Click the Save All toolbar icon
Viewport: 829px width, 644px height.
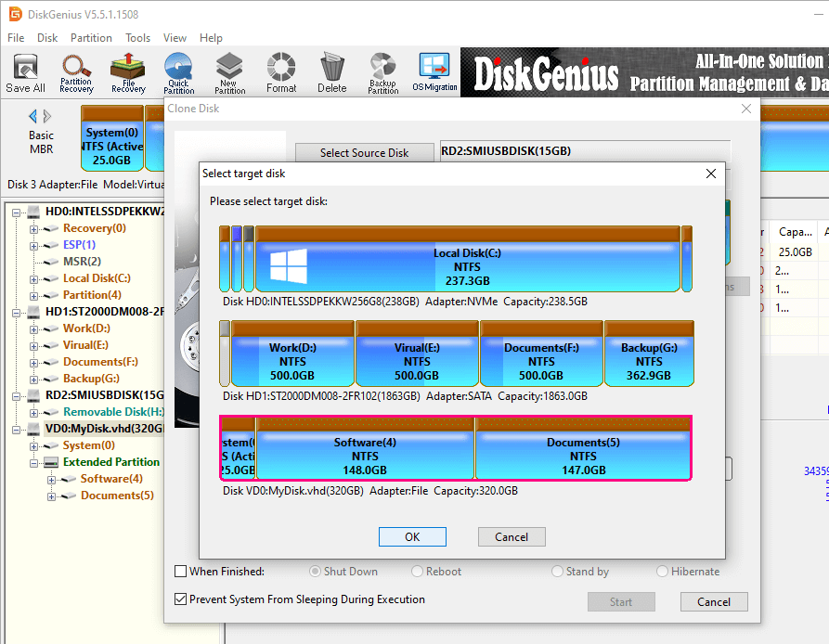[x=25, y=72]
